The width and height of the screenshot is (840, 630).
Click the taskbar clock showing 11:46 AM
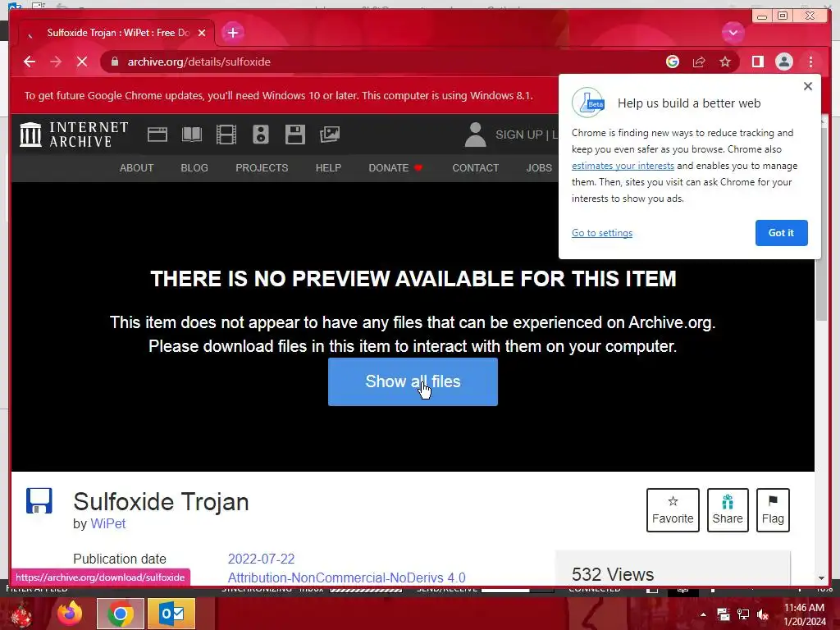point(805,614)
